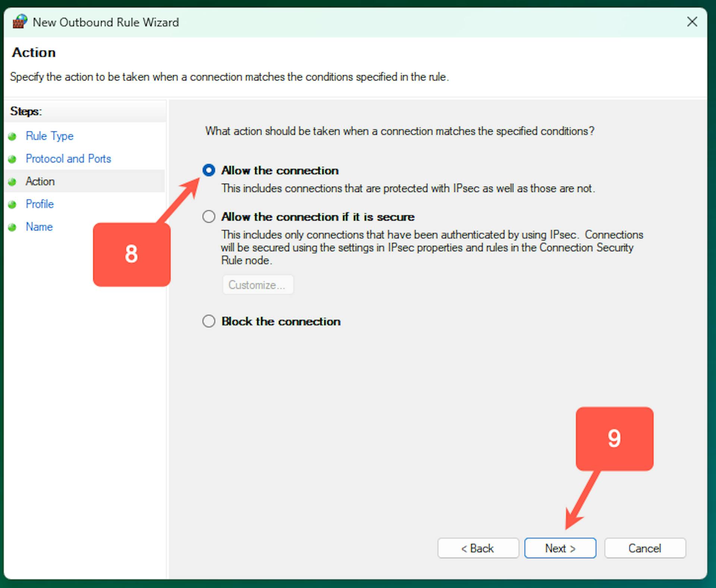The width and height of the screenshot is (716, 588).
Task: Proceed with the Next > button
Action: click(560, 548)
